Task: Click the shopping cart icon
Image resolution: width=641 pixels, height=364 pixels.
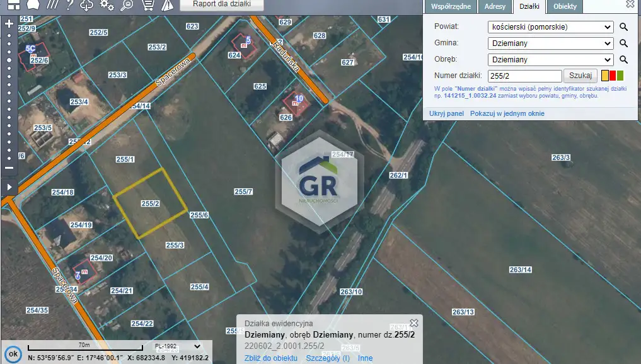Action: (x=147, y=6)
